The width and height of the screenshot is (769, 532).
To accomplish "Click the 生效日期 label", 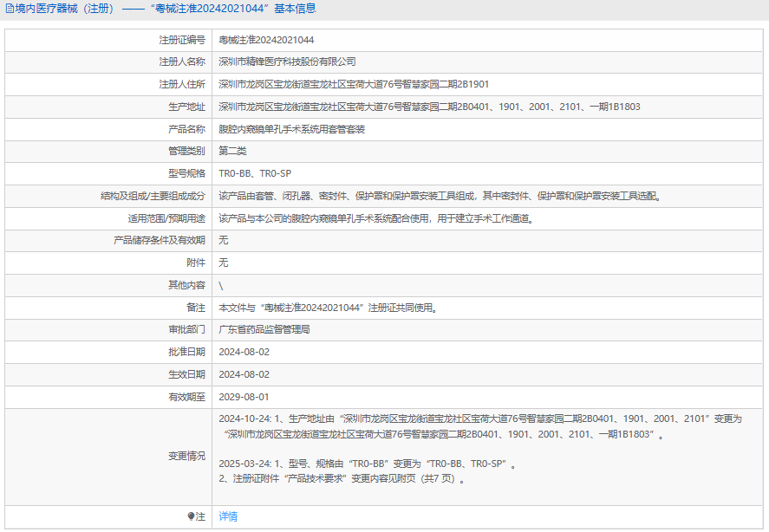I will pos(187,374).
